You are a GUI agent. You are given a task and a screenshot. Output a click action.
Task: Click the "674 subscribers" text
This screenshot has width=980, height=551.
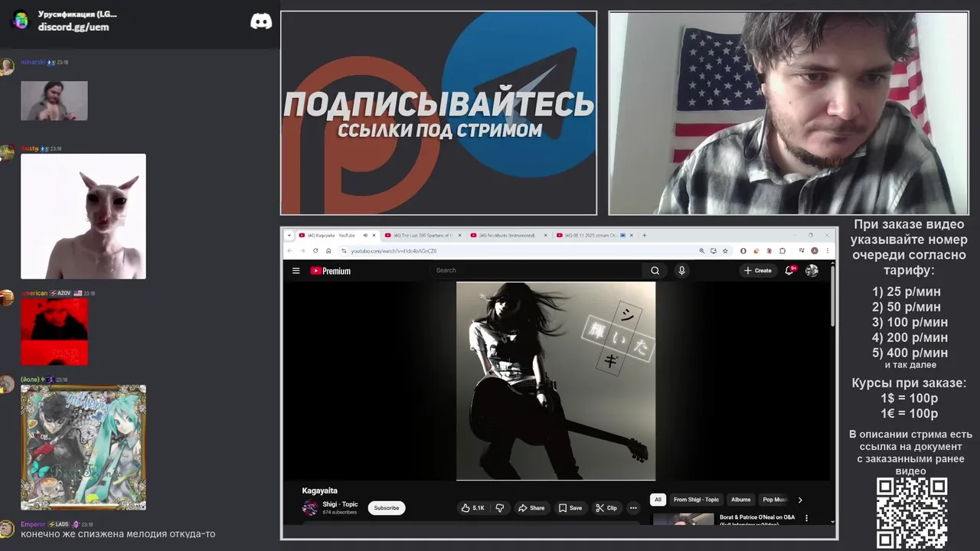tap(339, 512)
